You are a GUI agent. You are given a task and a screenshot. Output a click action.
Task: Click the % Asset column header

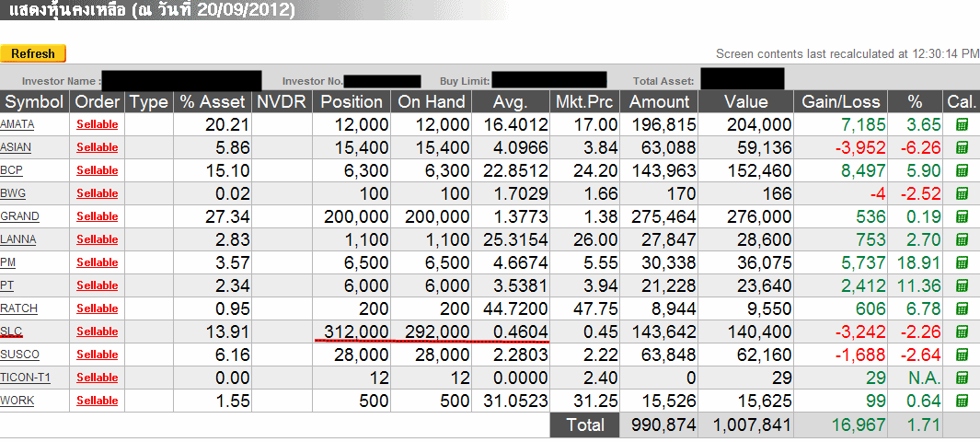click(212, 102)
